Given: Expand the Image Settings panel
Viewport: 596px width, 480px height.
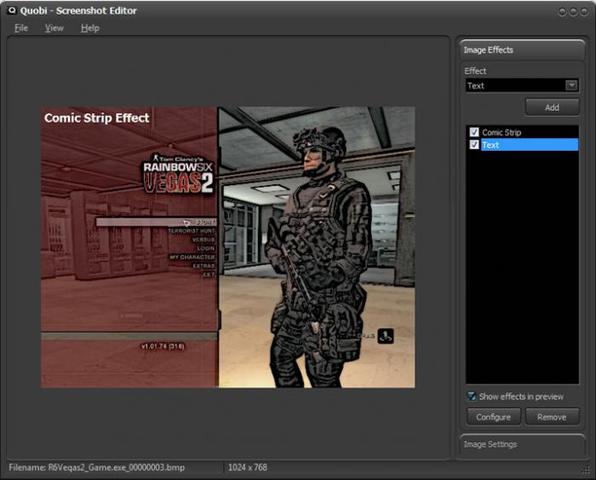Looking at the screenshot, I should pos(522,444).
